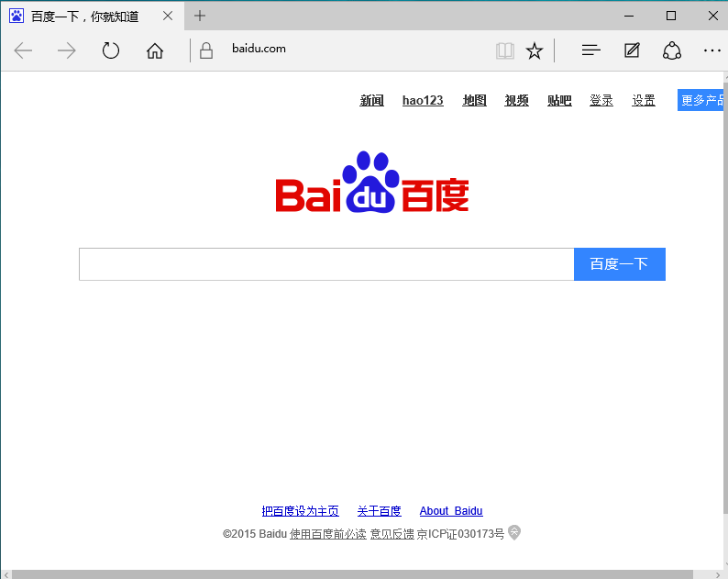Open a new tab with plus button
The image size is (728, 579).
click(200, 16)
